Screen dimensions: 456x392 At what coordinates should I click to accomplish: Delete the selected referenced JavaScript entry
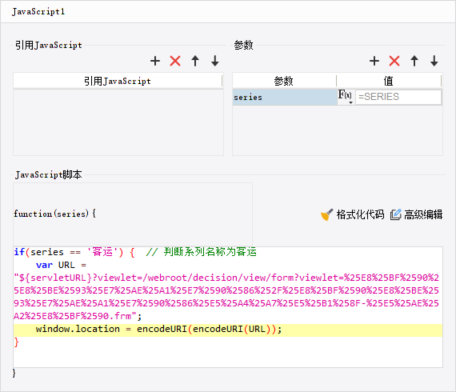pyautogui.click(x=175, y=61)
